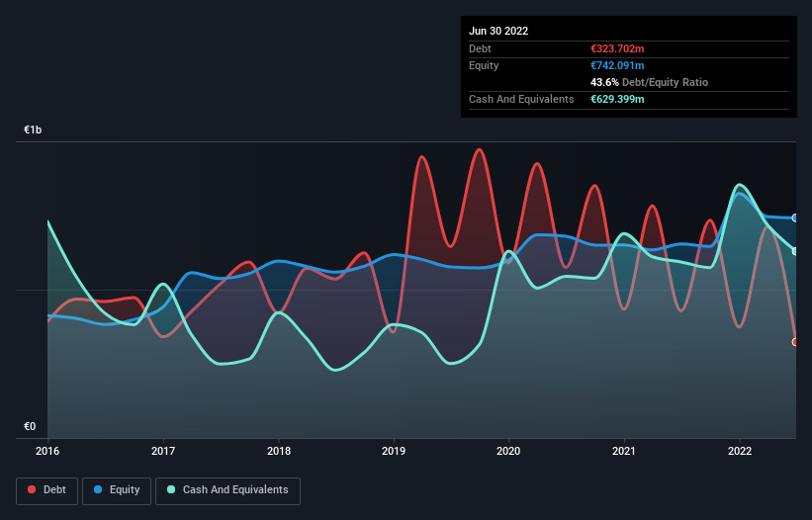Viewport: 812px width, 520px height.
Task: Click the 2022 x-axis label
Action: (x=740, y=451)
